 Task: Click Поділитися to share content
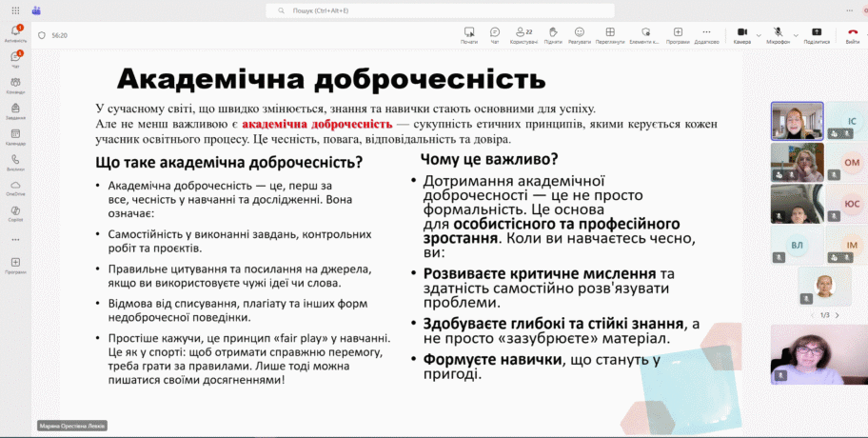click(817, 34)
